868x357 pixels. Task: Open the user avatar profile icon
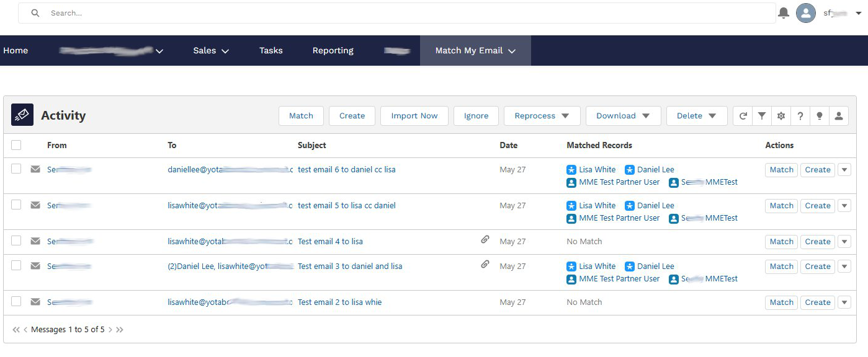tap(806, 13)
